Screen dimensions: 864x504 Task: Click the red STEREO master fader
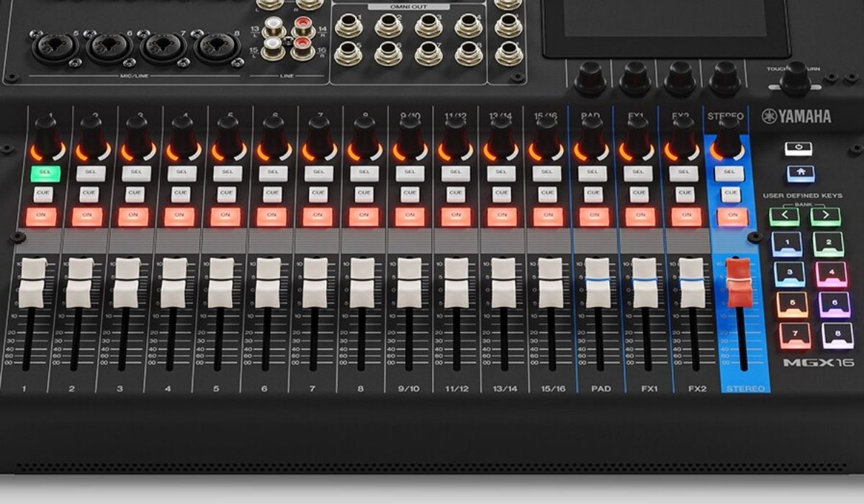738,284
